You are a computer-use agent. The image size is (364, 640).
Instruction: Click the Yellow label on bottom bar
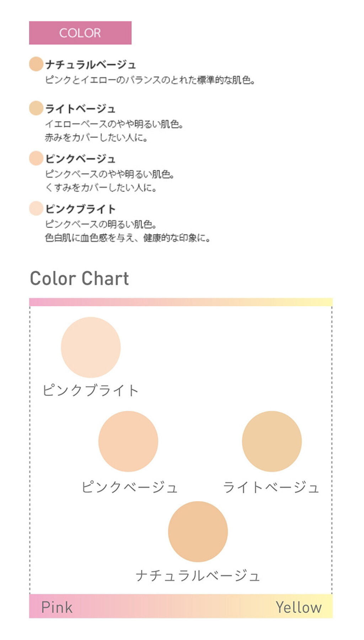(x=299, y=607)
